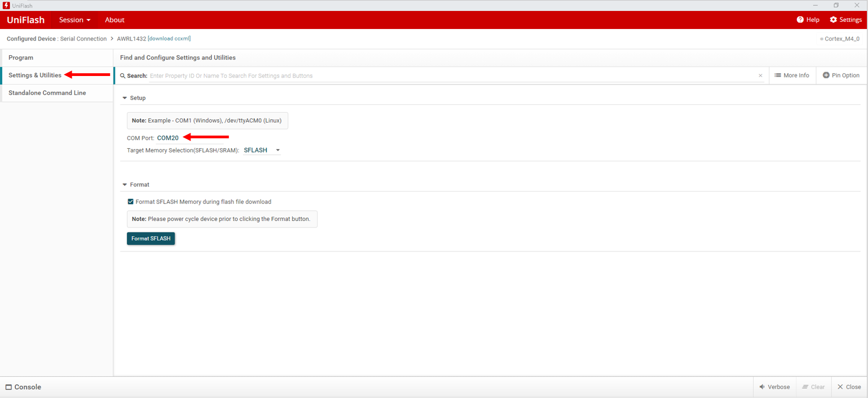Viewport: 868px width, 398px height.
Task: Toggle Format SFLASH Memory during download checkbox
Action: pyautogui.click(x=131, y=202)
